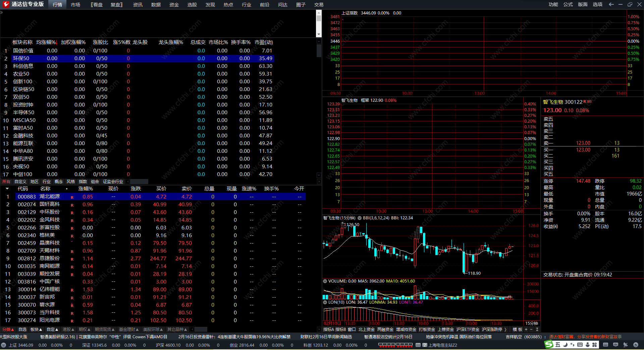Go back using the left arrow icon

coord(611,4)
